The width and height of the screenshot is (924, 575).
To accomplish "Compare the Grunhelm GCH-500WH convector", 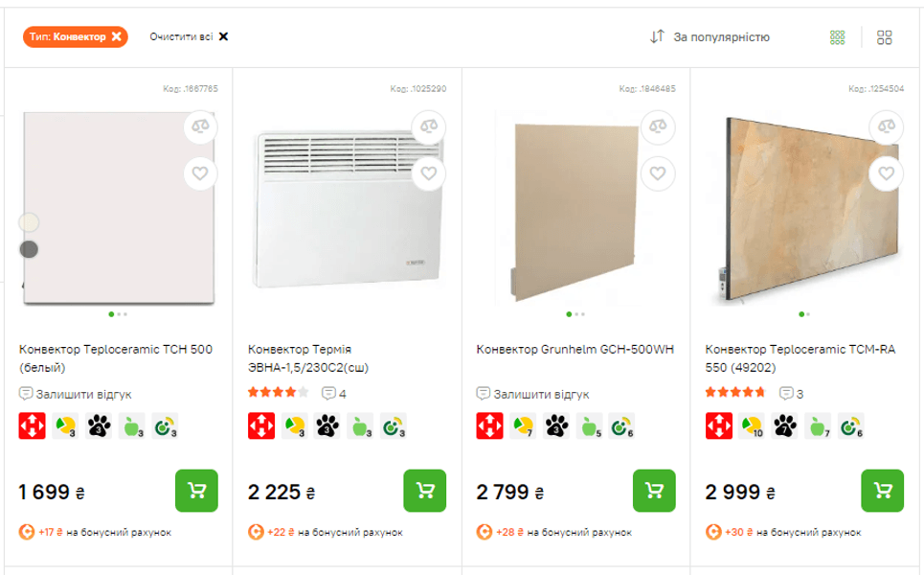I will [657, 126].
